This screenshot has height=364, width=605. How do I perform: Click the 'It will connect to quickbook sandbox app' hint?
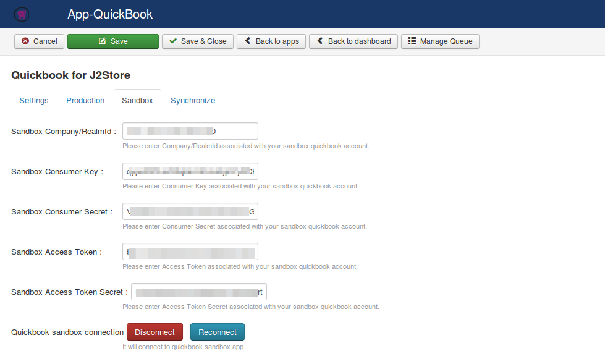[183, 347]
